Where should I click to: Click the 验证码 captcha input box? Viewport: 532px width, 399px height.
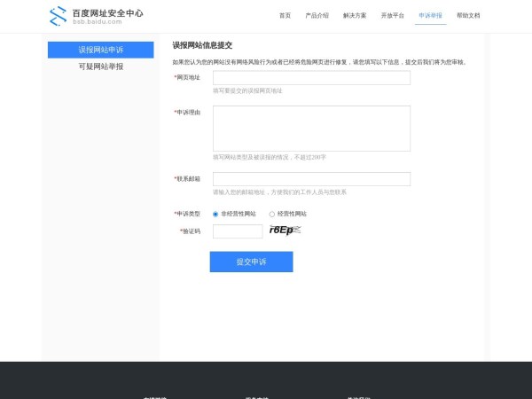[x=238, y=231]
